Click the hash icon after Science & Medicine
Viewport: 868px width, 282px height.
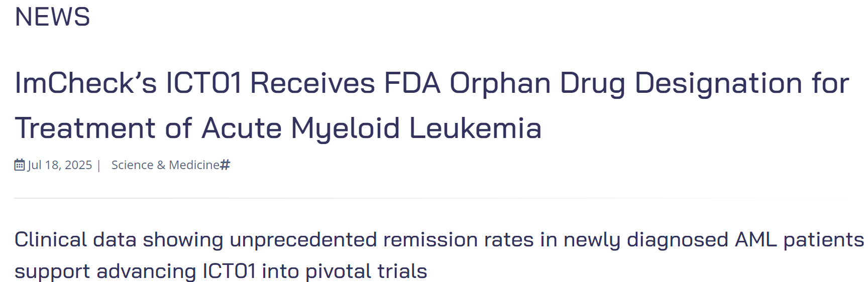click(226, 165)
